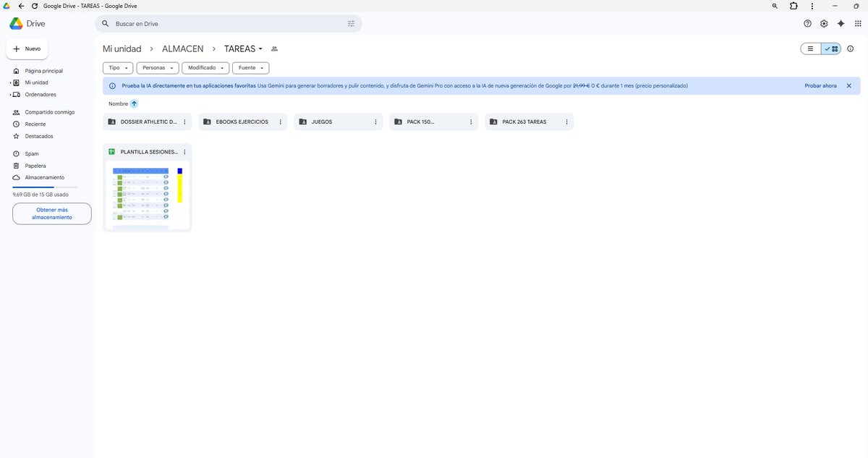Click the browser reload icon

point(35,5)
